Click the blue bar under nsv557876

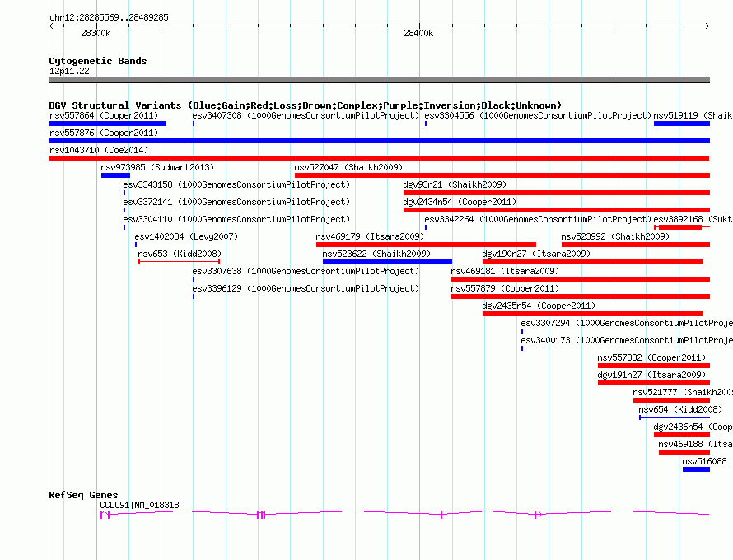[x=379, y=141]
